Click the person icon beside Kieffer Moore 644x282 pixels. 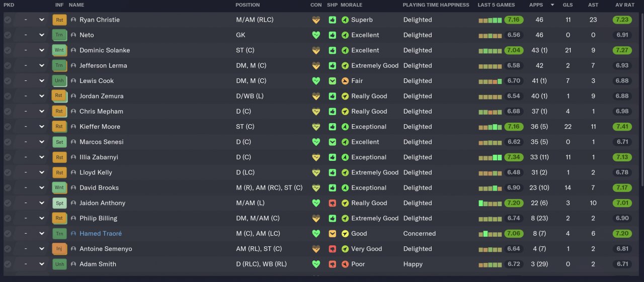(73, 127)
